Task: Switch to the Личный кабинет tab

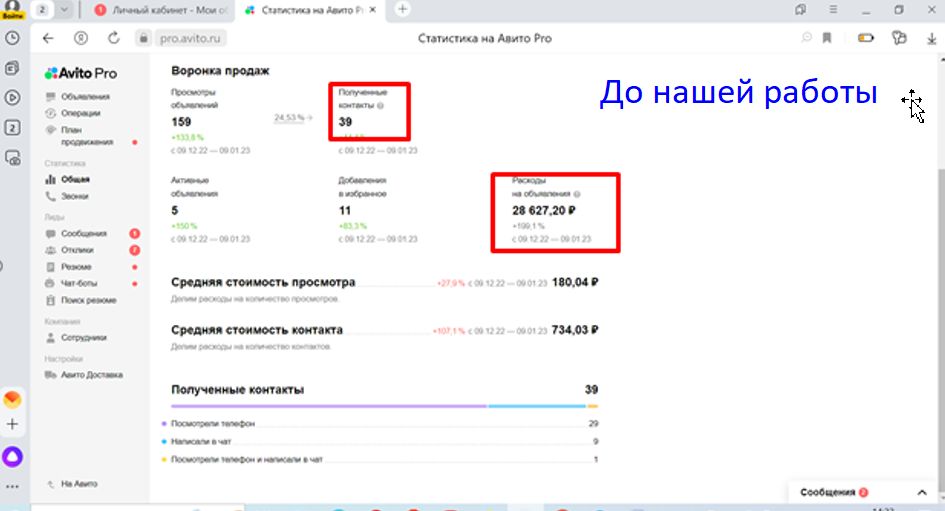Action: pyautogui.click(x=161, y=10)
